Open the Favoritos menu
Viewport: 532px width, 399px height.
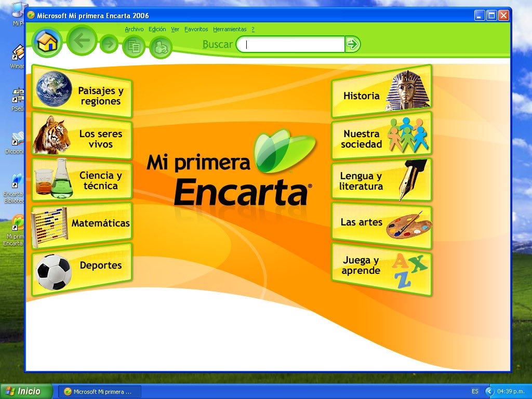pyautogui.click(x=196, y=29)
